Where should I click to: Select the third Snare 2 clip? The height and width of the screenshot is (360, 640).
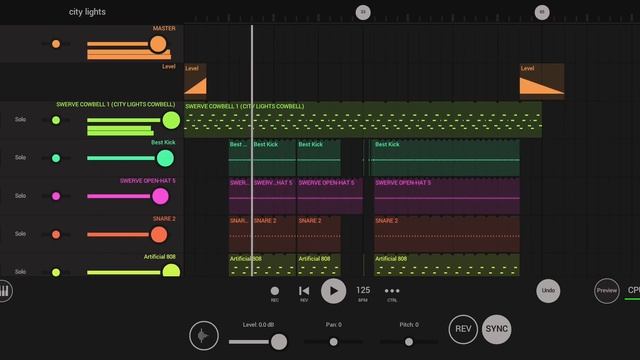pyautogui.click(x=319, y=234)
